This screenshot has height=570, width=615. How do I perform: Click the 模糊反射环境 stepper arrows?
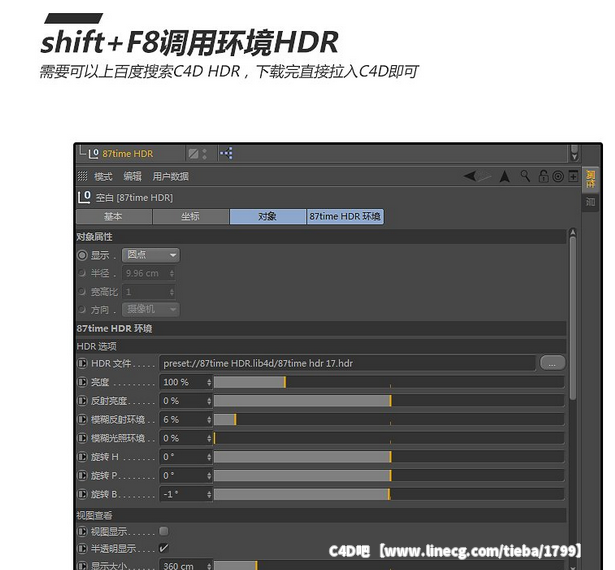pos(209,420)
